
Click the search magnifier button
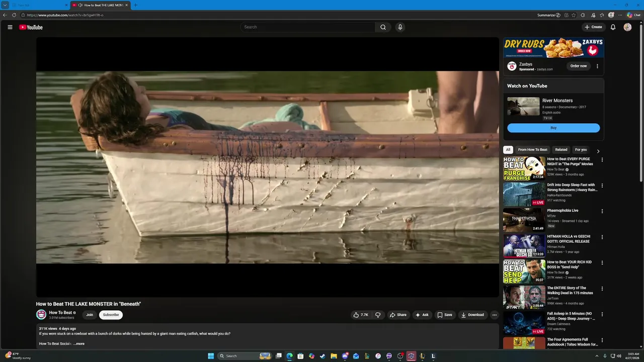[383, 27]
